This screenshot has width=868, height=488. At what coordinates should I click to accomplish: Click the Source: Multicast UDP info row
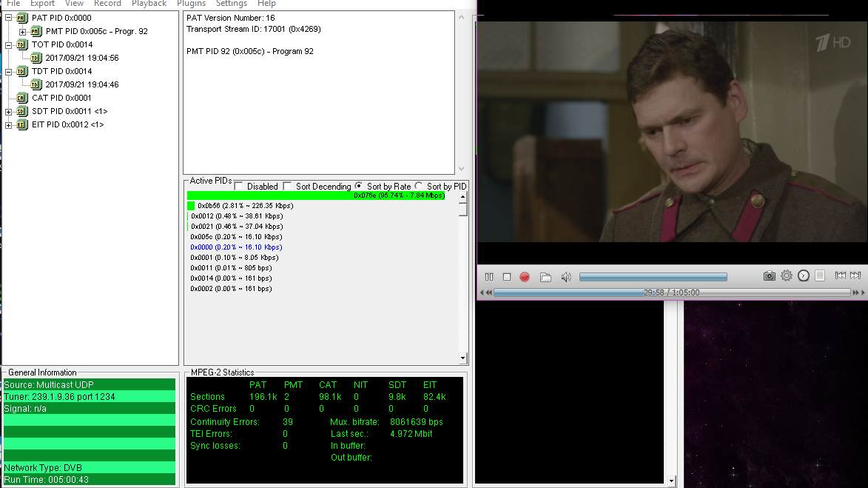tap(90, 385)
